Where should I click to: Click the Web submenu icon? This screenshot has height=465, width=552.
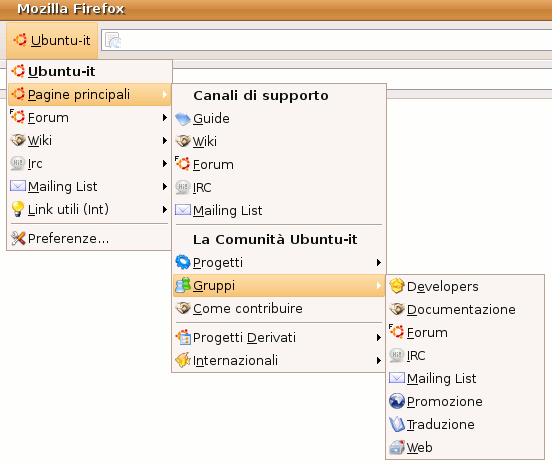[x=397, y=447]
